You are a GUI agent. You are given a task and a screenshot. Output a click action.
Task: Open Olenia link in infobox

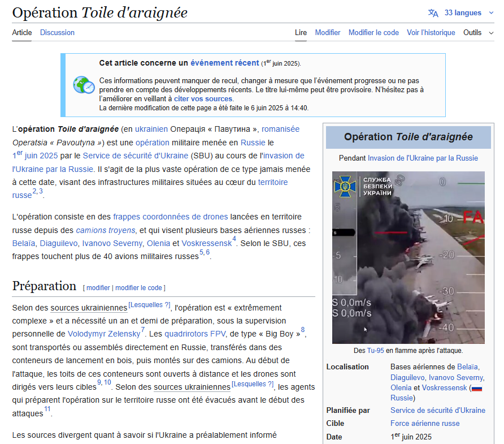pyautogui.click(x=401, y=387)
